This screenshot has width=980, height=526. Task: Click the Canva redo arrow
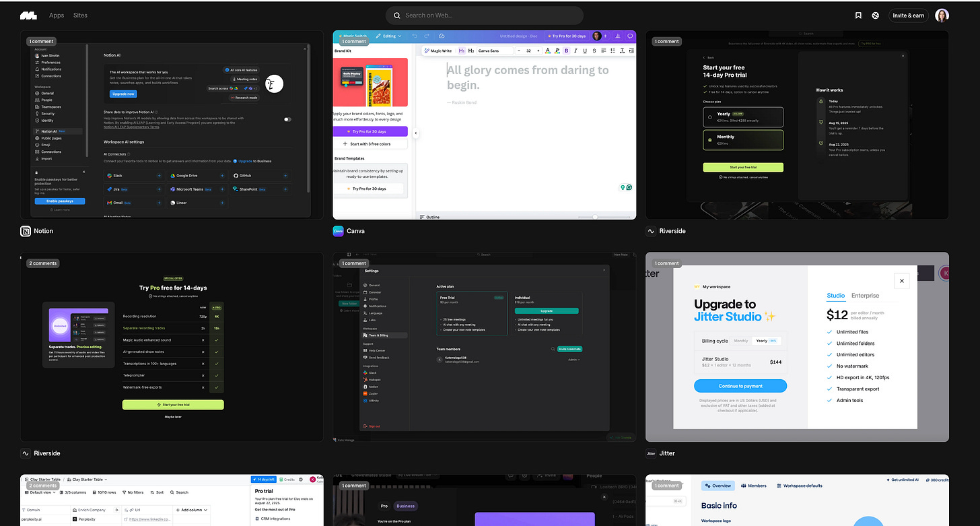pos(428,36)
